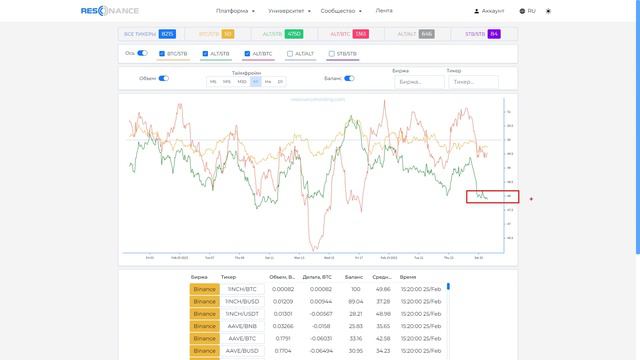Check the ALT/ALT checkbox

coord(290,53)
